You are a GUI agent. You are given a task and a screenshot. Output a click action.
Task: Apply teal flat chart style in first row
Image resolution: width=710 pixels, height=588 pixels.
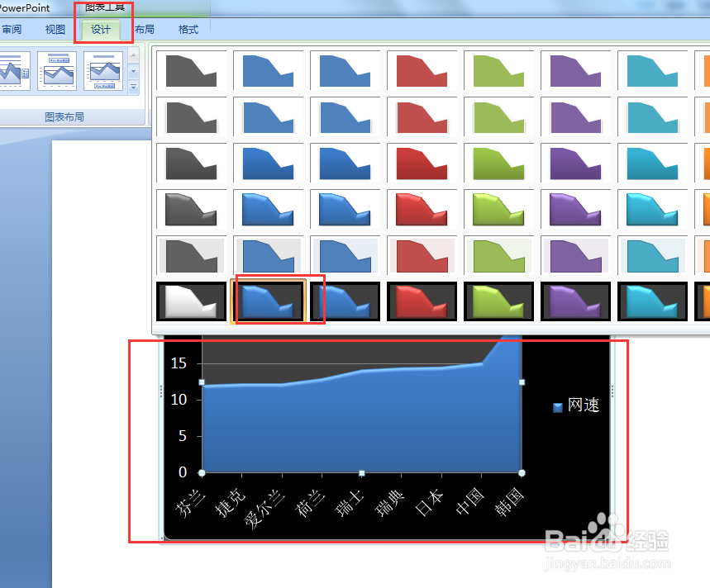point(652,70)
